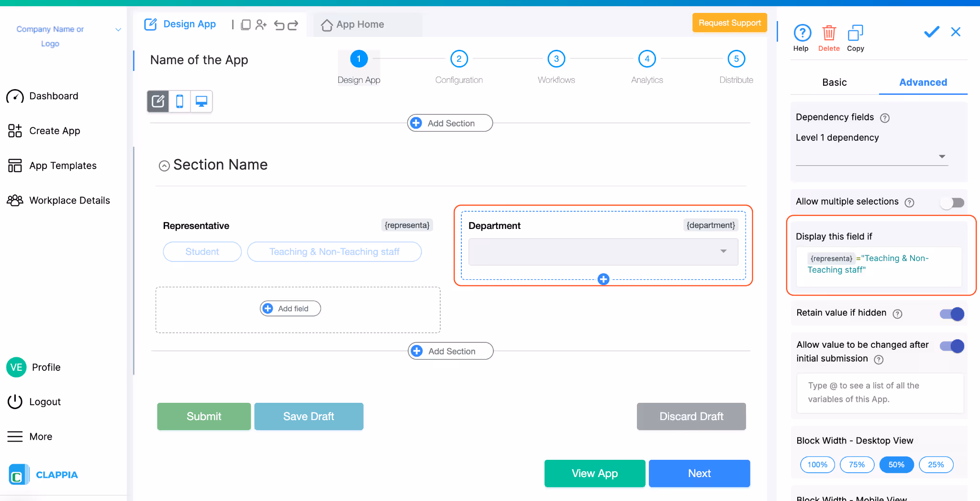Open the Level 1 dependency dropdown
Screen dimensions: 980x501
point(872,157)
